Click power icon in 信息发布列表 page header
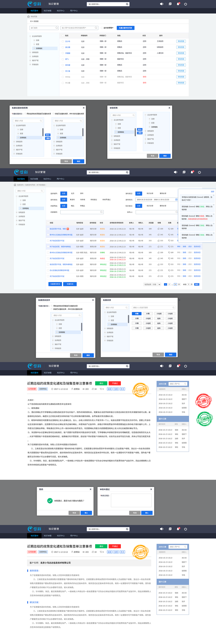Screen dimensions: 216x644 [199, 172]
